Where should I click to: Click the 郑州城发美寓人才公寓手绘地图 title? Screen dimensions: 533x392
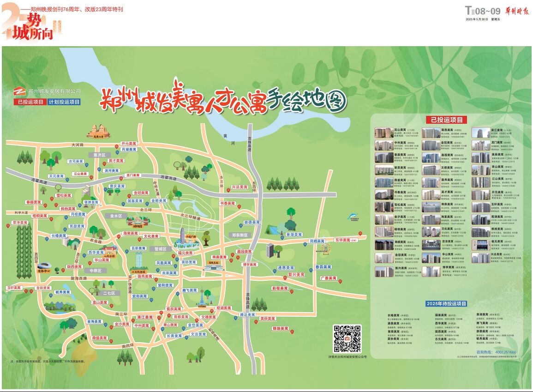coord(222,97)
